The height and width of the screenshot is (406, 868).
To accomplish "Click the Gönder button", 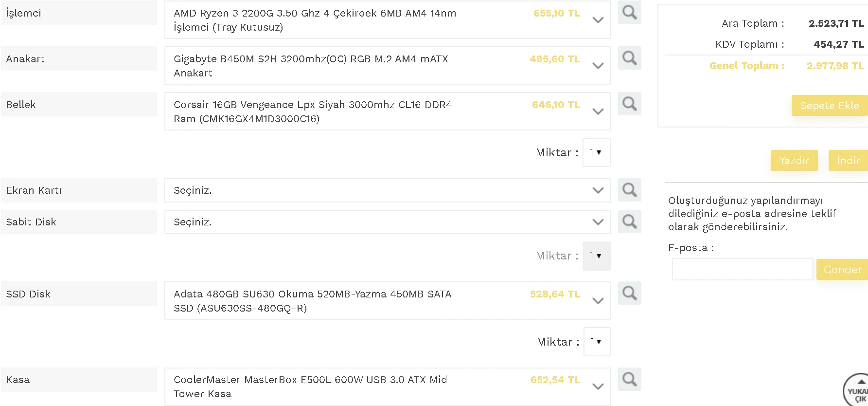I will [x=843, y=269].
